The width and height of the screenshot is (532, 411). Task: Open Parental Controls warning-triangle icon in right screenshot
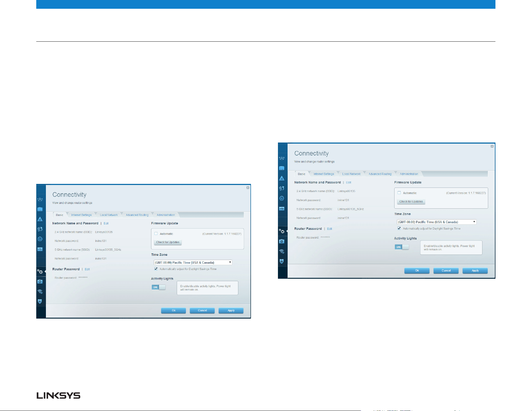tap(282, 178)
